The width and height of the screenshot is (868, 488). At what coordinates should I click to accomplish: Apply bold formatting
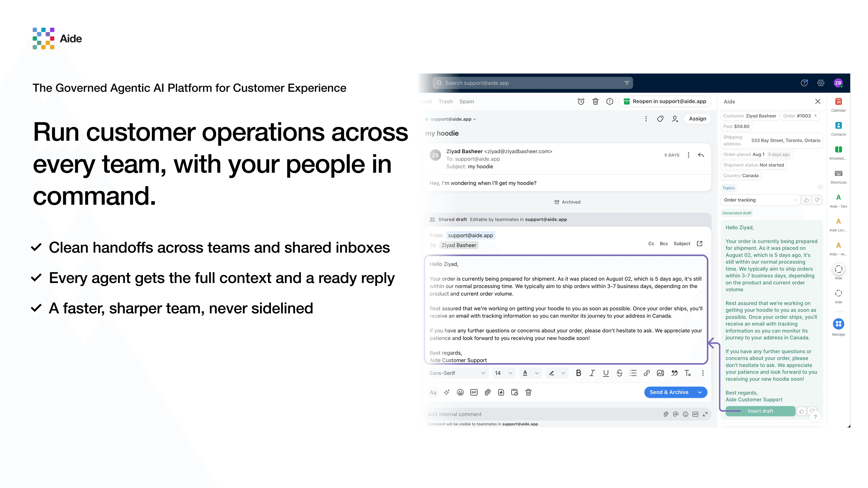pyautogui.click(x=579, y=373)
